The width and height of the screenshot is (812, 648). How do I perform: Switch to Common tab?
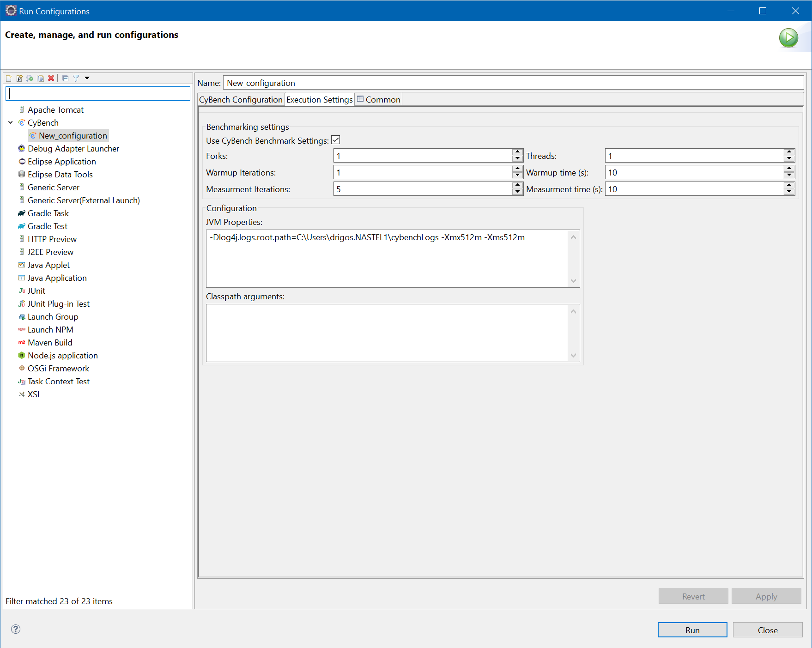click(x=379, y=99)
